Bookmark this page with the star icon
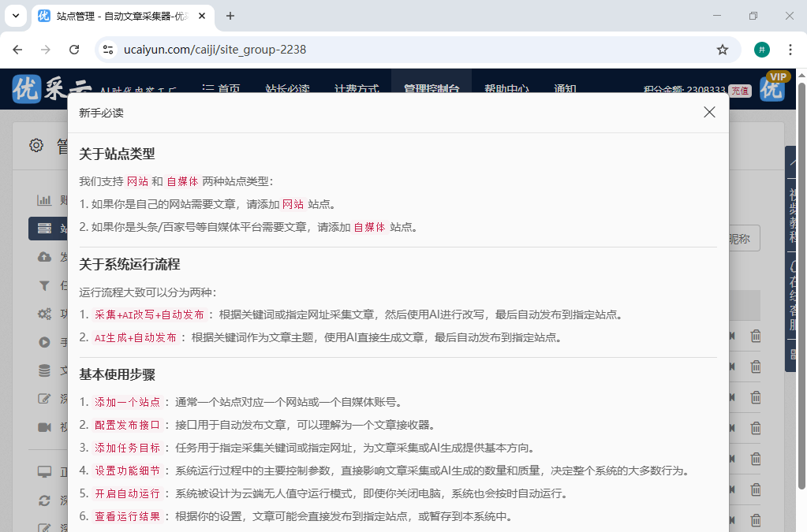This screenshot has width=807, height=532. tap(722, 50)
